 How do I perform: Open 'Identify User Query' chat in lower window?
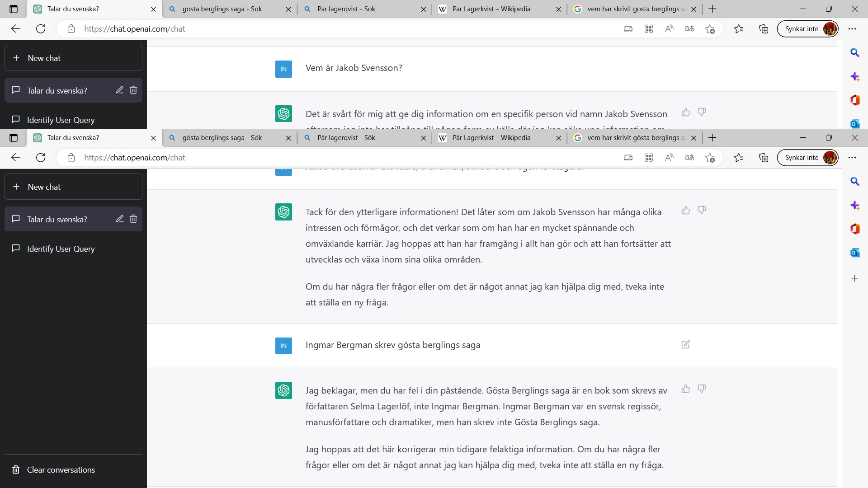click(73, 249)
